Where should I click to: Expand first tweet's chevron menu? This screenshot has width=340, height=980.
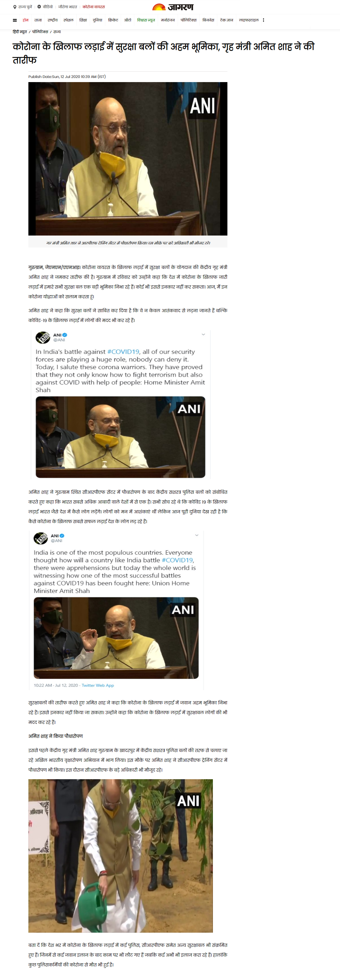203,334
